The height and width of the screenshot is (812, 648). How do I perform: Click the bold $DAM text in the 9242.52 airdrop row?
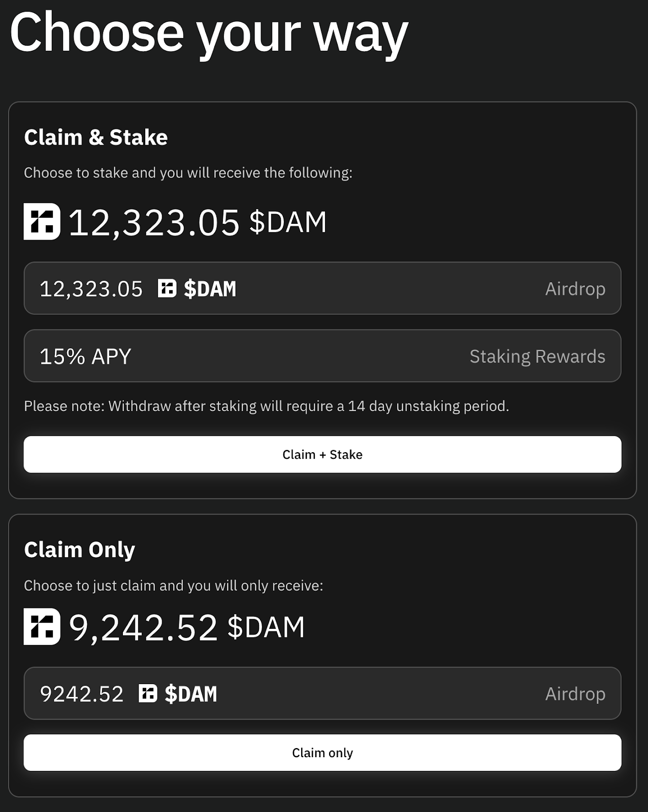[190, 694]
